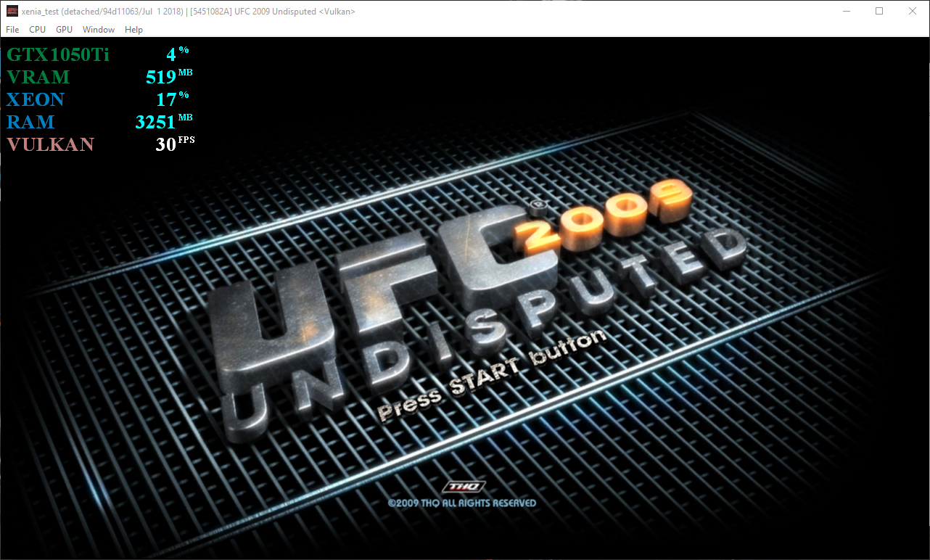
Task: Click the 'Press START button' prompt
Action: pos(491,376)
